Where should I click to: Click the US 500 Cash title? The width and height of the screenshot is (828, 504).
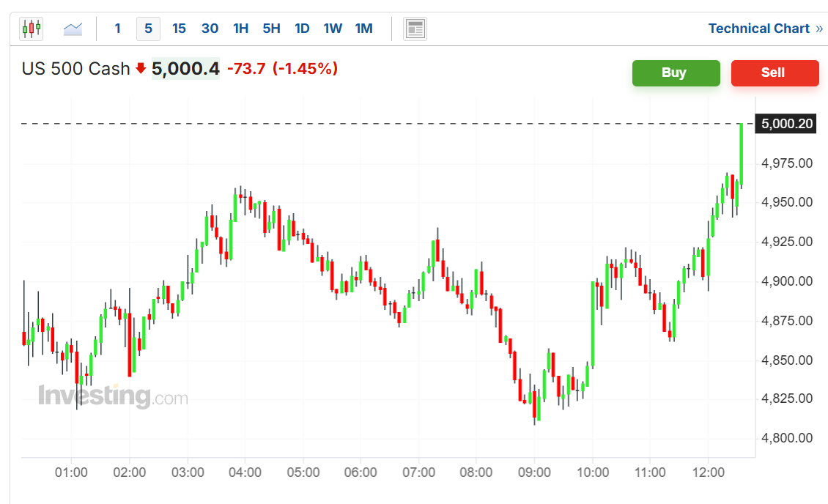[75, 69]
